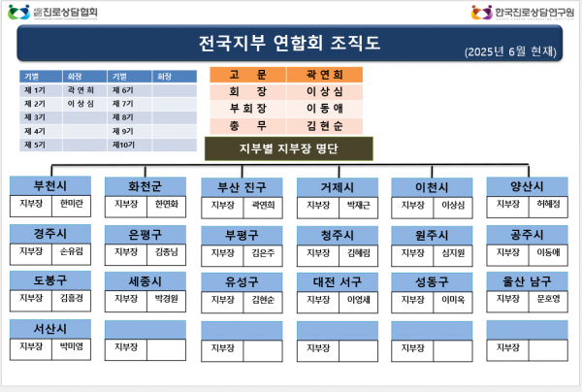Click the '제 8기' cell
The height and width of the screenshot is (392, 582).
point(130,117)
